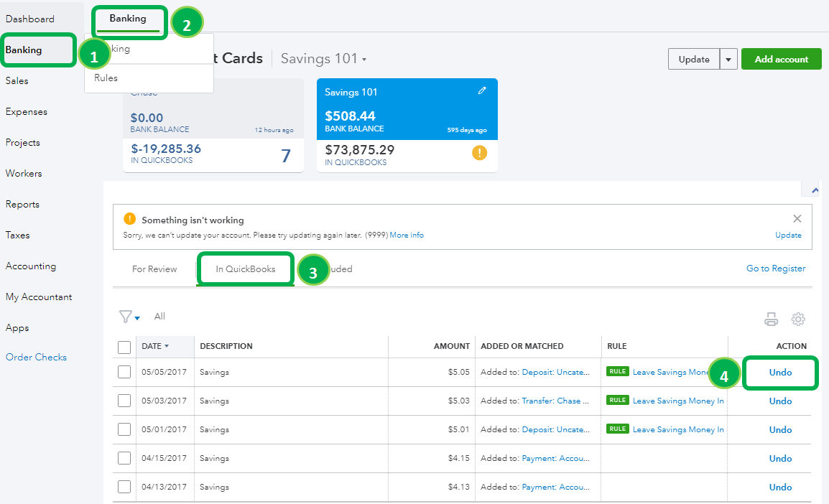The width and height of the screenshot is (829, 504).
Task: Click the 7 transactions count on Chase card
Action: 285,155
